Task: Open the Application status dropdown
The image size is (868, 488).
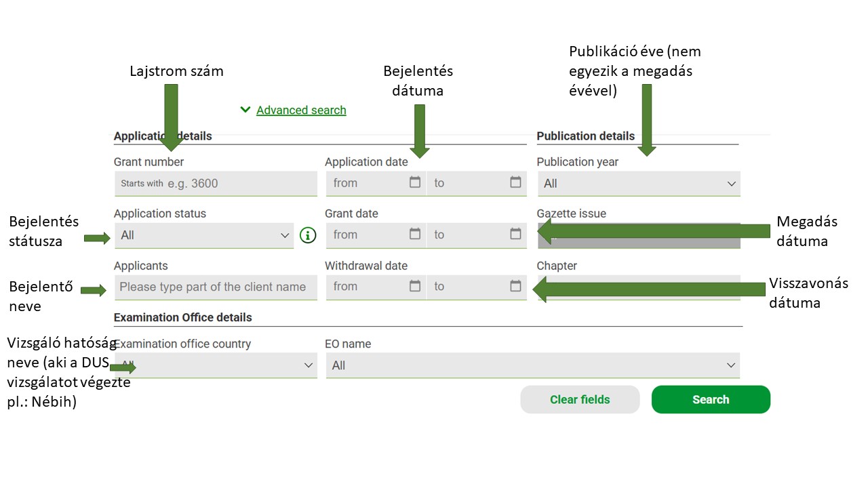Action: 204,235
